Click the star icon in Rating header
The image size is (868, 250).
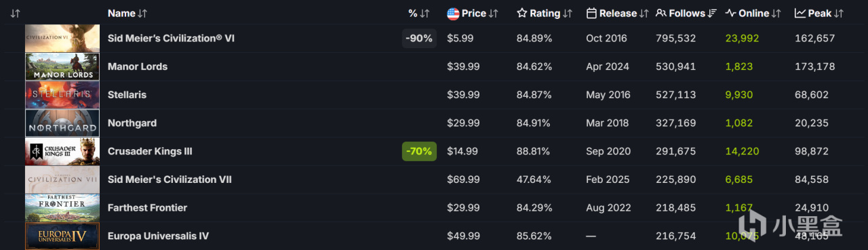[x=521, y=14]
